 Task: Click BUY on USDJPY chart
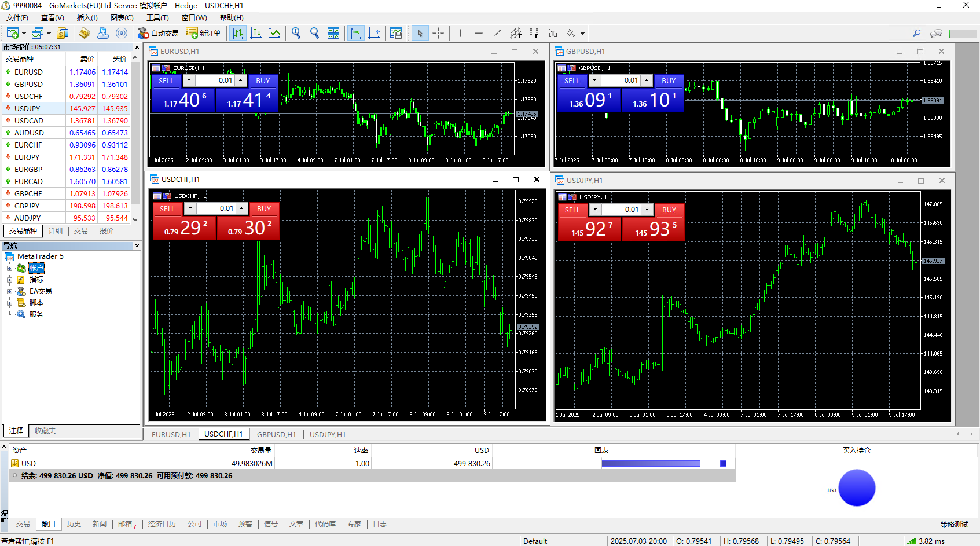(669, 210)
